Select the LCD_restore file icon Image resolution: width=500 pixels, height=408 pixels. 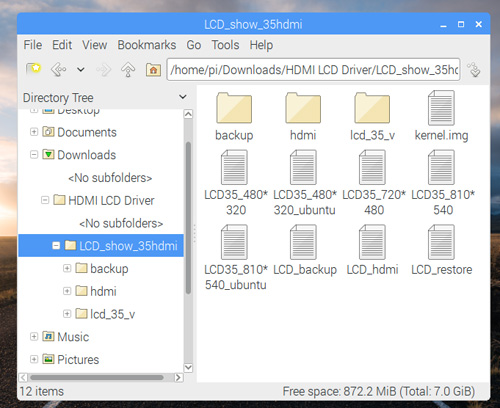tap(441, 242)
